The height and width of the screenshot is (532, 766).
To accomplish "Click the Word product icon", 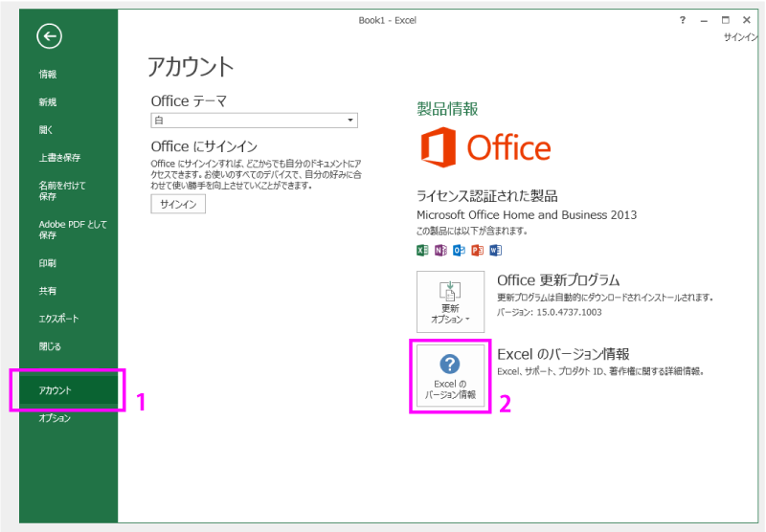I will pos(495,251).
